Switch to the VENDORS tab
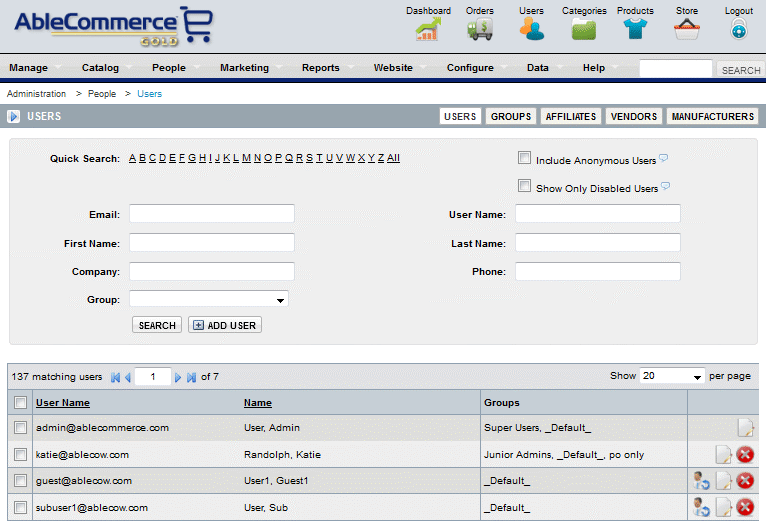The image size is (766, 521). pos(634,116)
